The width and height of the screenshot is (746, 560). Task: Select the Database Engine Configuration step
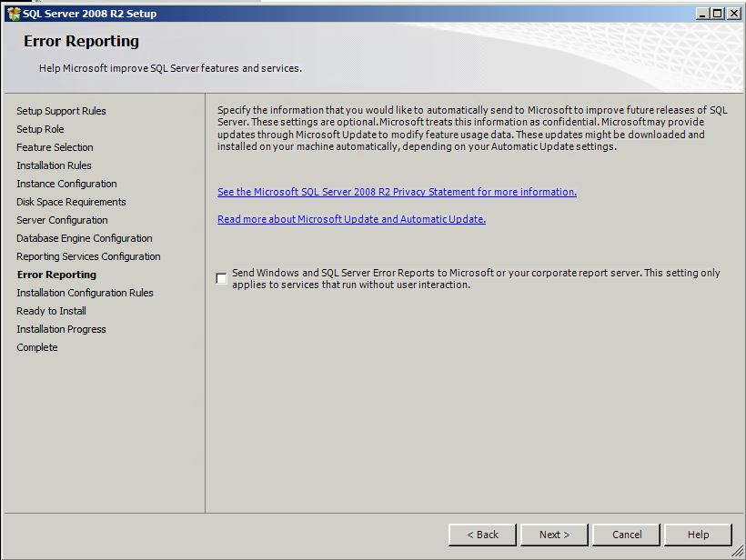pos(85,238)
